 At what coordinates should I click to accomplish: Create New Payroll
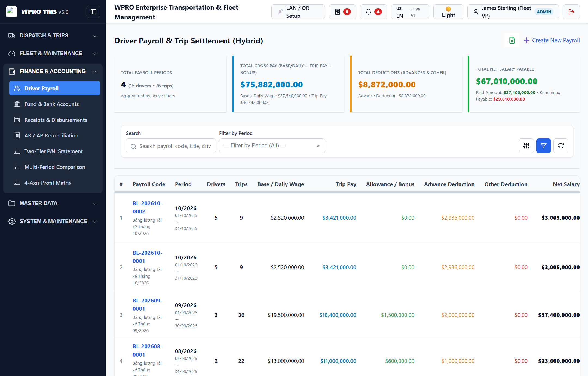pos(552,40)
